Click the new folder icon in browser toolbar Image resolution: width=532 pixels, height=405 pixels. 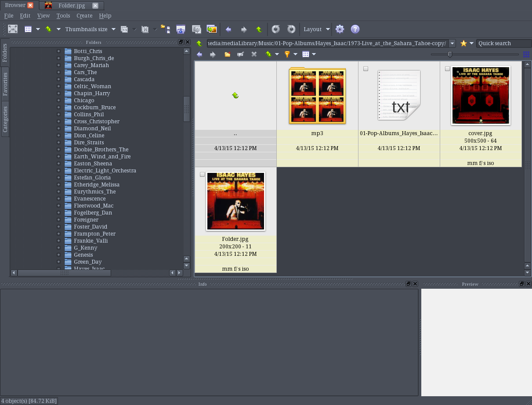pyautogui.click(x=227, y=54)
